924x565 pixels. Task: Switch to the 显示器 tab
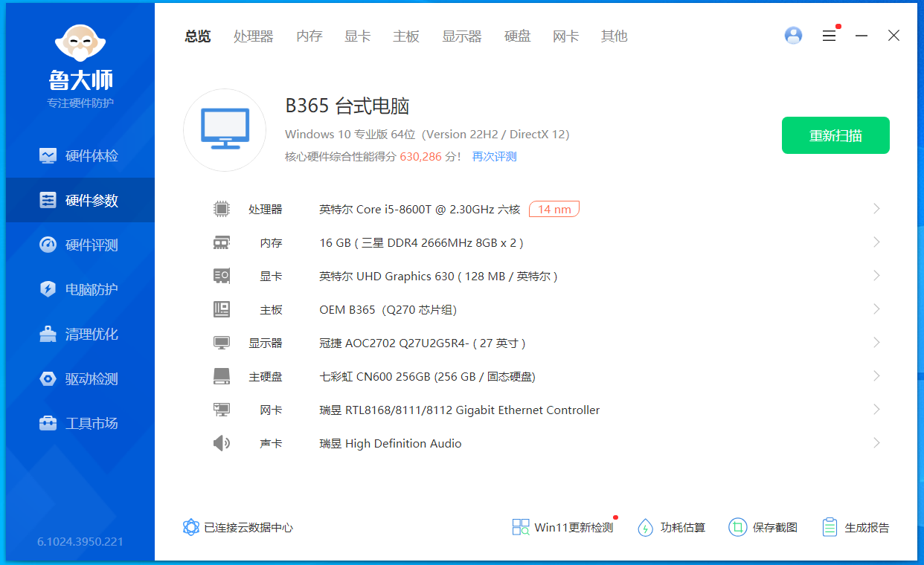tap(462, 36)
